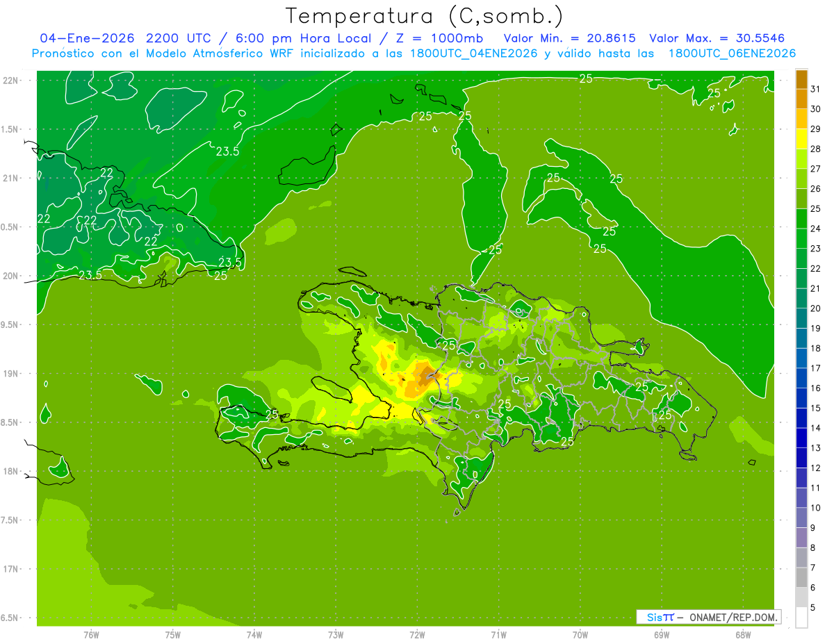The width and height of the screenshot is (834, 644).
Task: Click the "1800UTC_06ENE2026" valid-until time
Action: pyautogui.click(x=732, y=53)
